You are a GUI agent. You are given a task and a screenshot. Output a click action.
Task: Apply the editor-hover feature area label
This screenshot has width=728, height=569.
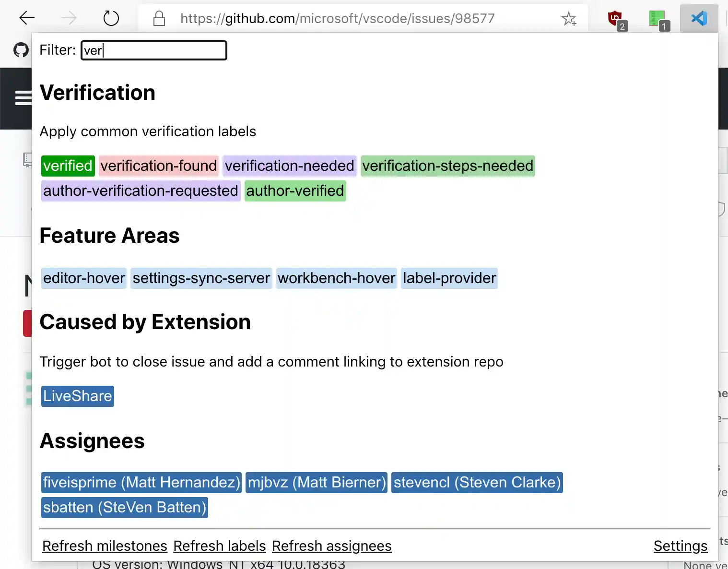click(x=83, y=278)
